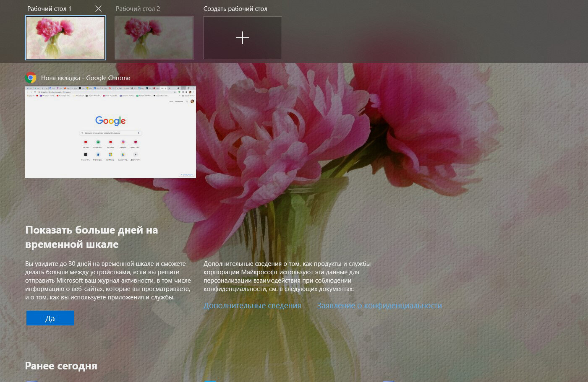Image resolution: width=588 pixels, height=382 pixels.
Task: Click the plus icon to add desktop
Action: tap(243, 38)
